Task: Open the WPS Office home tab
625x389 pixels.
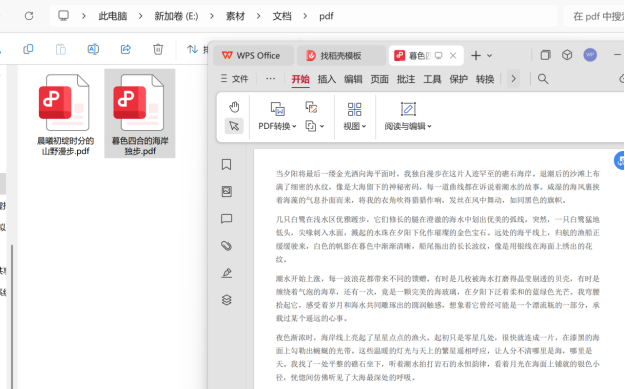Action: (254, 55)
